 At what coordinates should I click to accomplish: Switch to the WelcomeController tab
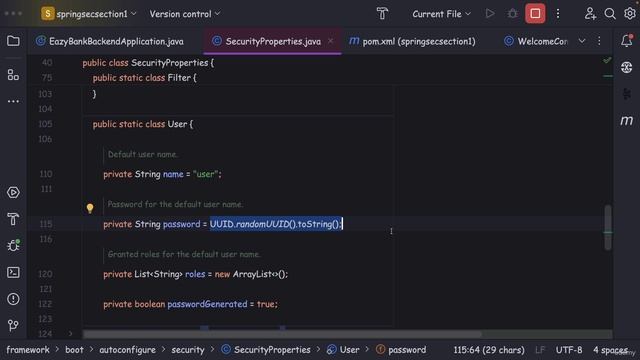536,41
